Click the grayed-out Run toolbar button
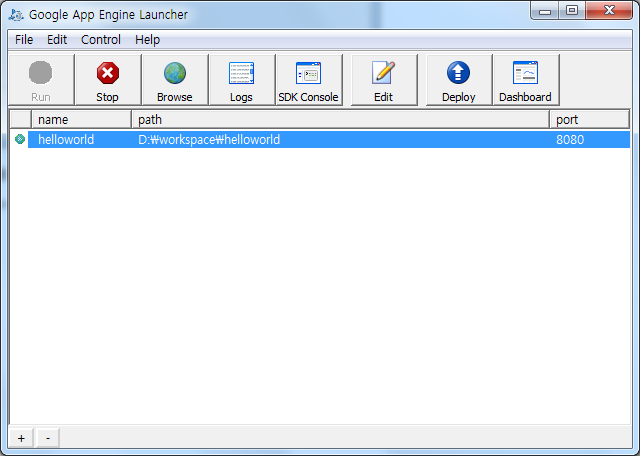 click(x=41, y=80)
